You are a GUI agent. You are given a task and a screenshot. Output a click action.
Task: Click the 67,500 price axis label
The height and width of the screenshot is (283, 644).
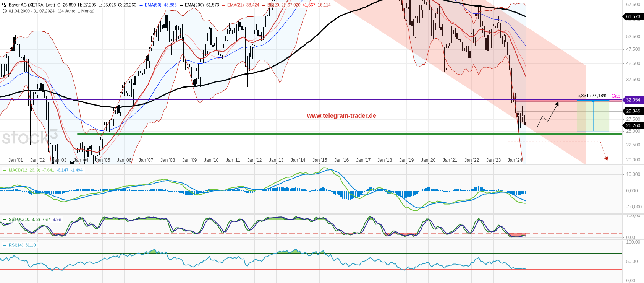[633, 5]
